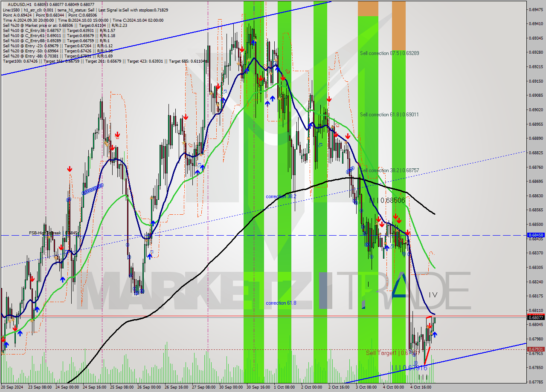Image resolution: width=546 pixels, height=392 pixels.
Task: Click the 'I I I 0.67916' wave label
Action: pos(409,368)
